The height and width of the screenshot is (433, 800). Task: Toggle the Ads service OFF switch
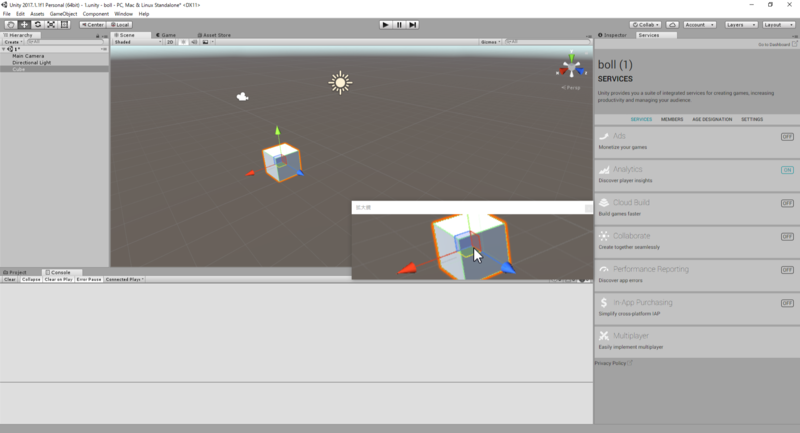point(787,137)
